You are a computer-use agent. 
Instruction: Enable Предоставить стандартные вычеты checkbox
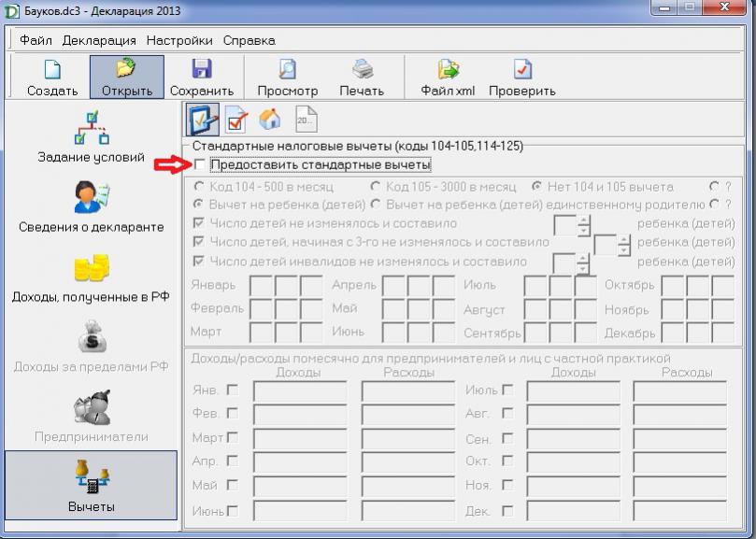[200, 165]
